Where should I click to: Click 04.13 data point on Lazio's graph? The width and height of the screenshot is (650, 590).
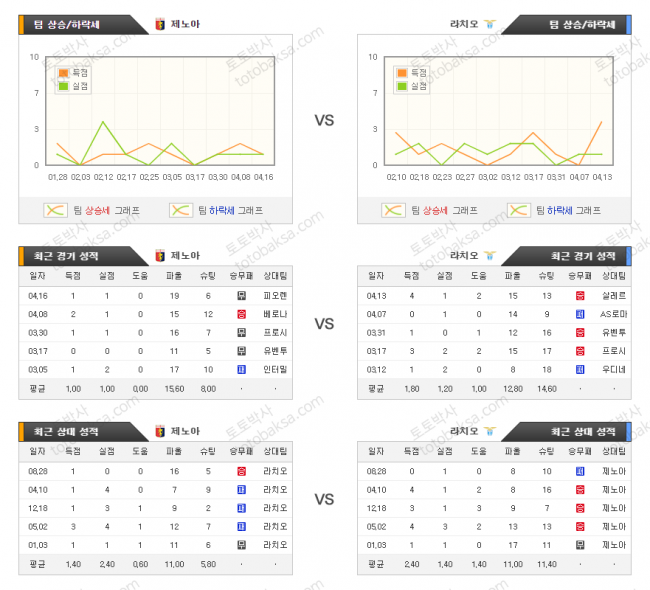click(601, 122)
